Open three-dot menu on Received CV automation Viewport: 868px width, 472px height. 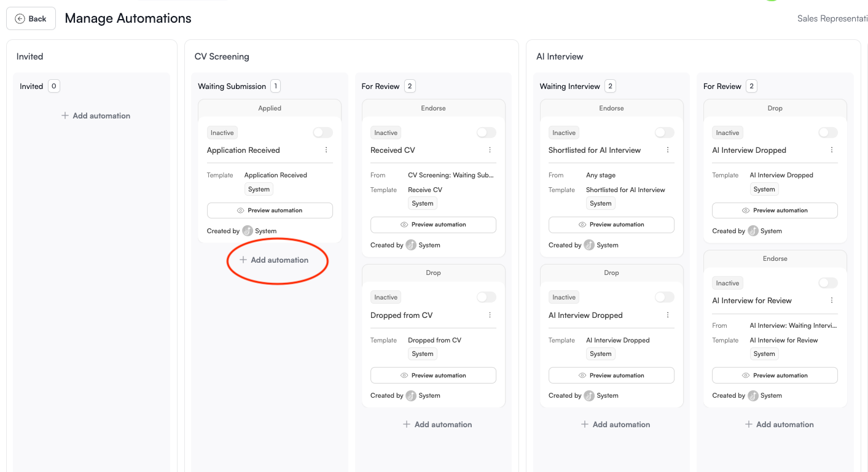point(490,150)
